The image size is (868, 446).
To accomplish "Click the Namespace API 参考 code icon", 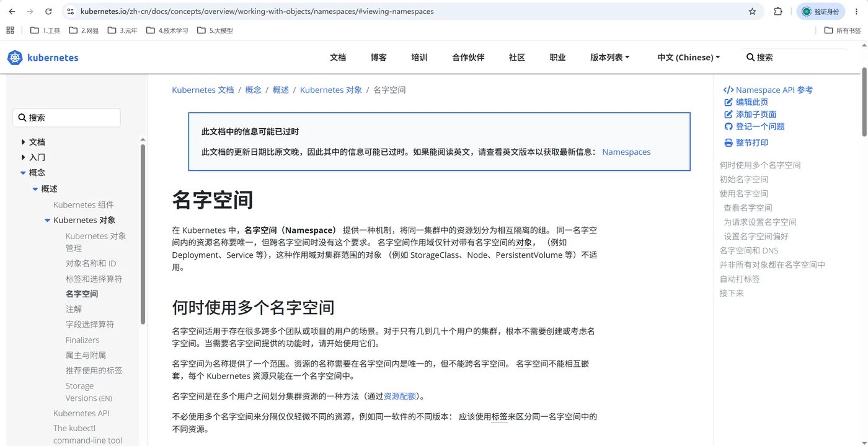I will tap(728, 90).
